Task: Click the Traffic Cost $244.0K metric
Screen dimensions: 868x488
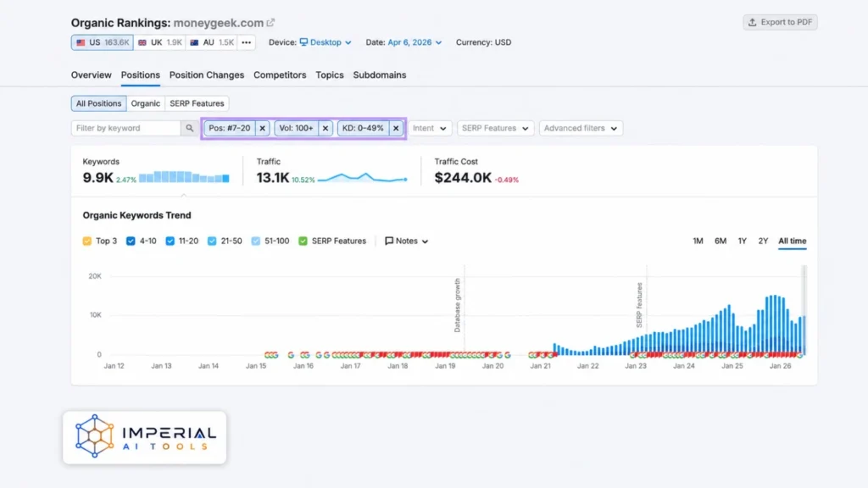Action: pyautogui.click(x=463, y=178)
